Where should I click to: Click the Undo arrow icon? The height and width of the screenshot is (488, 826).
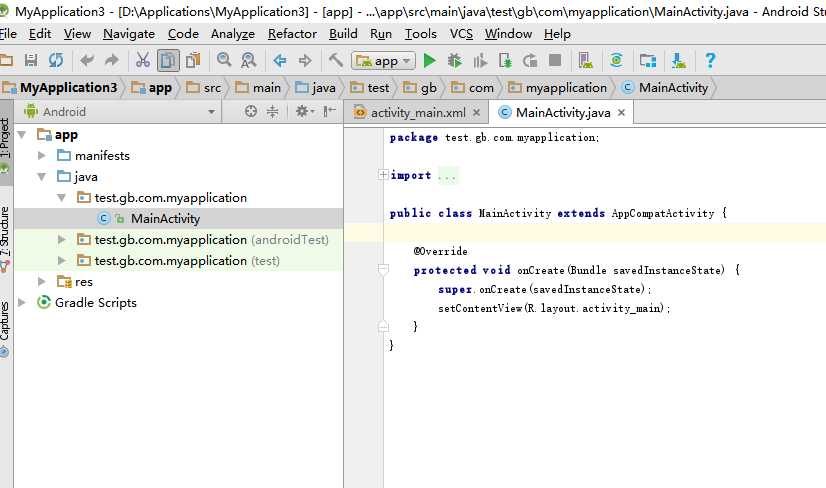[x=87, y=61]
